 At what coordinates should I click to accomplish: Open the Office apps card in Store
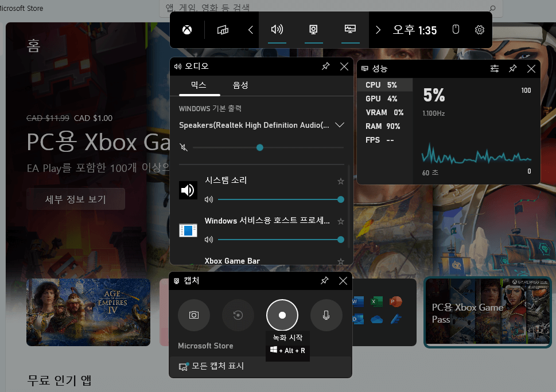[384, 312]
